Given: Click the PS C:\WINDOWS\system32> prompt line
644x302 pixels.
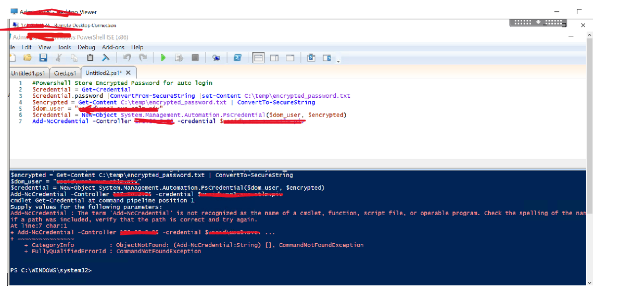Looking at the screenshot, I should point(51,270).
